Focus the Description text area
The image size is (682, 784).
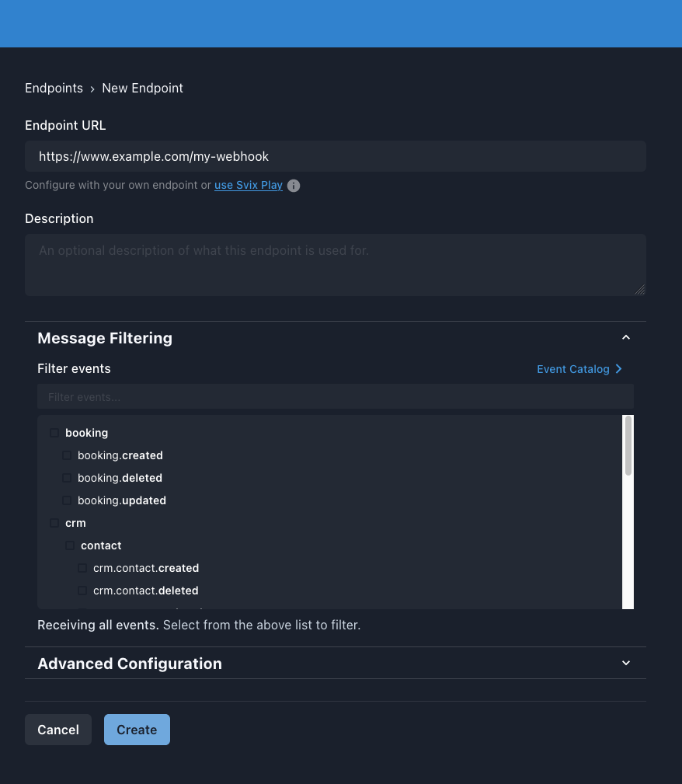pos(336,265)
